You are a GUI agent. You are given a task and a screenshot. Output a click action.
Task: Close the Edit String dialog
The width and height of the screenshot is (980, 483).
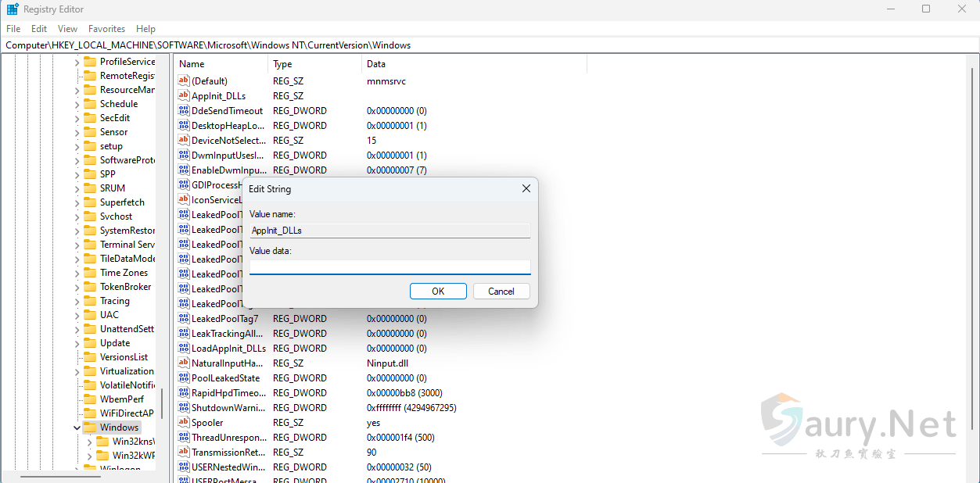click(526, 188)
